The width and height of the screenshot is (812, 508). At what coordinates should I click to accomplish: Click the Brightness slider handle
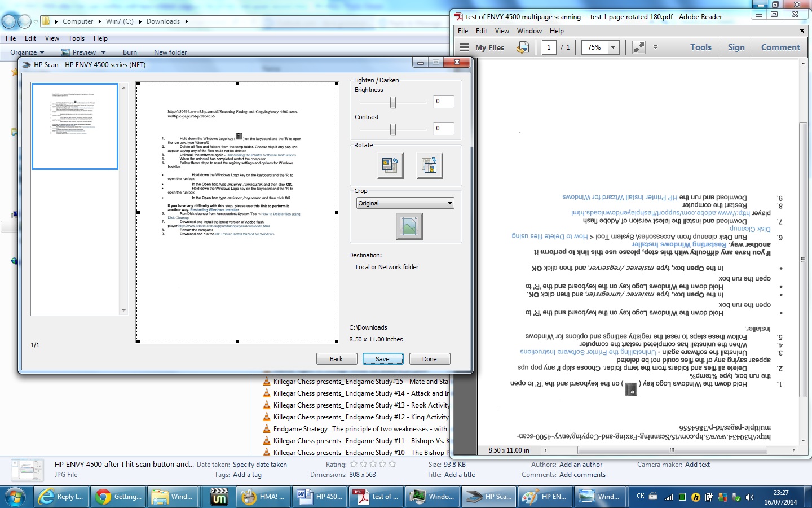click(x=393, y=102)
